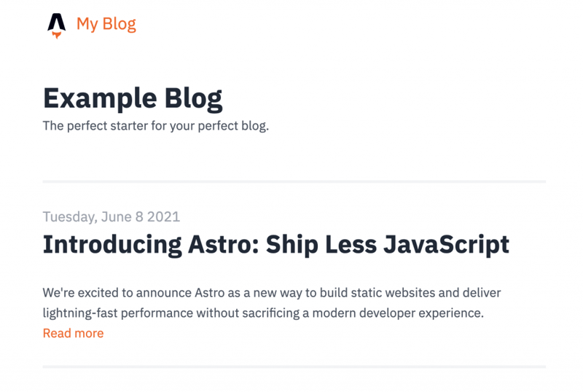Click the word Example in main heading
The image size is (583, 392).
pos(99,98)
